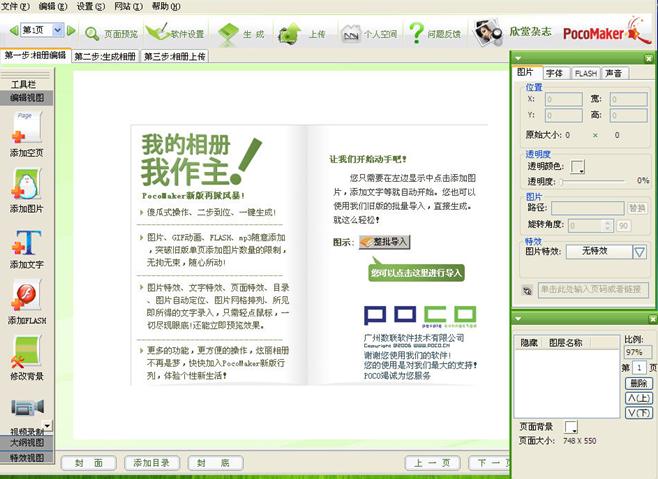Image resolution: width=658 pixels, height=479 pixels.
Task: Open the page selector dropdown 第1页
Action: click(x=57, y=30)
